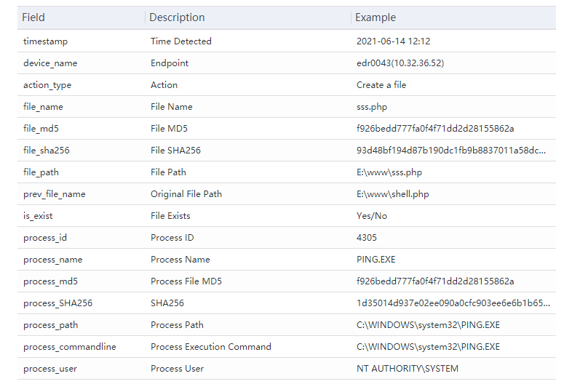Click the 'Create a file' example value
The height and width of the screenshot is (392, 588).
click(x=381, y=85)
